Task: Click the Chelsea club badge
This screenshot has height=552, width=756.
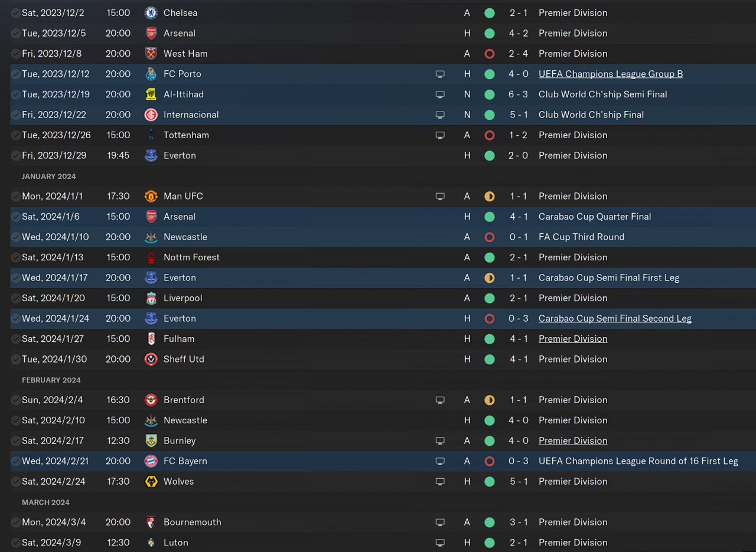Action: tap(151, 12)
